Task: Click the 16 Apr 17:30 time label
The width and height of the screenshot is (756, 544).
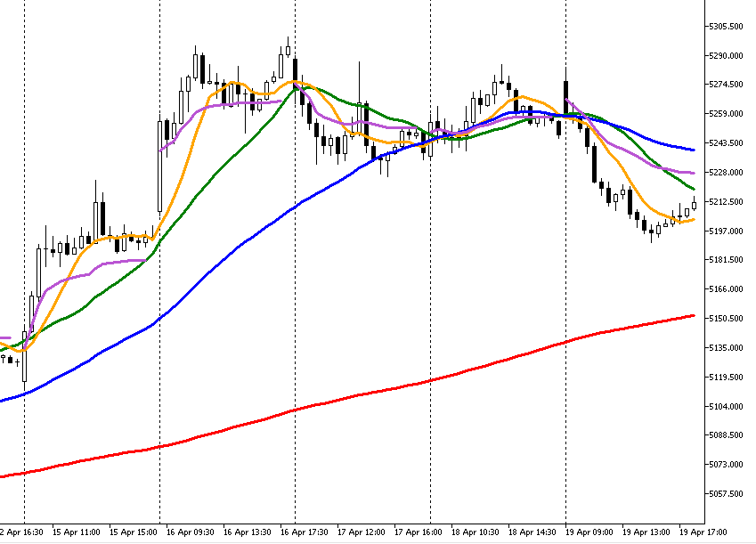Action: [304, 532]
